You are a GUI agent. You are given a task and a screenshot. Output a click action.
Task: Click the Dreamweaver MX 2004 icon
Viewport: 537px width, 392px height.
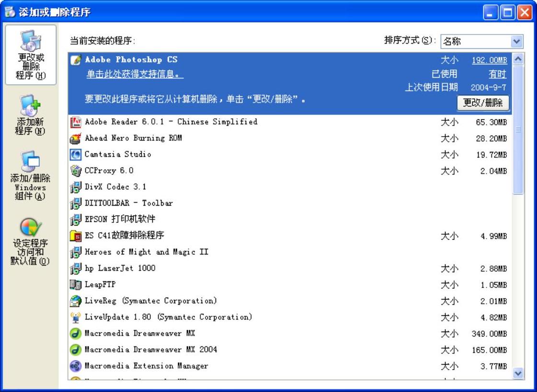pos(75,350)
